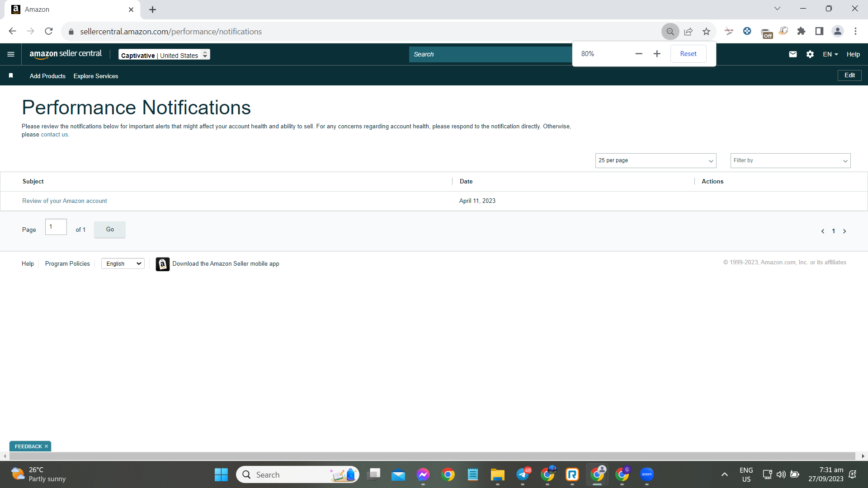Zoom out with minus button
Image resolution: width=868 pixels, height=488 pixels.
click(639, 54)
